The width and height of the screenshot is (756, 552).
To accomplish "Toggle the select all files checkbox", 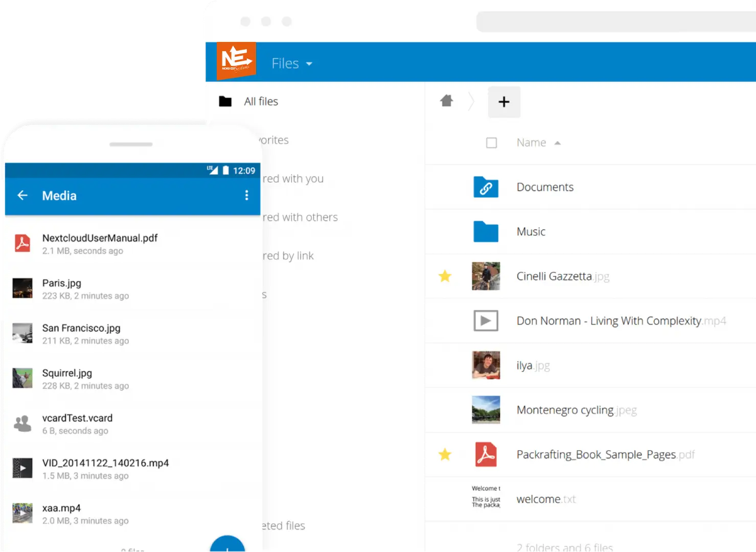I will click(x=491, y=143).
